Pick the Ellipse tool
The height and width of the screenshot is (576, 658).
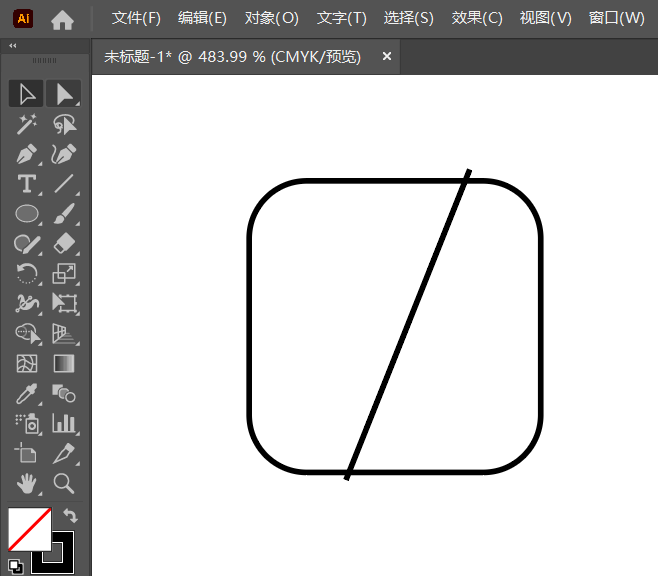tap(26, 214)
